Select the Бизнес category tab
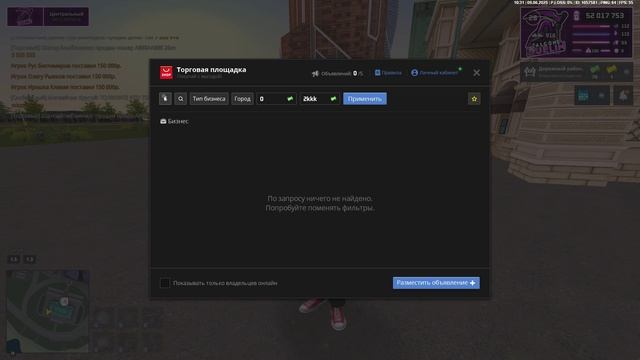Viewport: 640px width, 360px height. coord(174,121)
